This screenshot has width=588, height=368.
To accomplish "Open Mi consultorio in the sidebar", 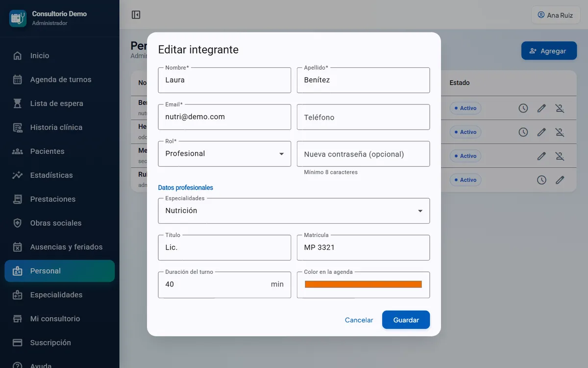I will coord(60,319).
